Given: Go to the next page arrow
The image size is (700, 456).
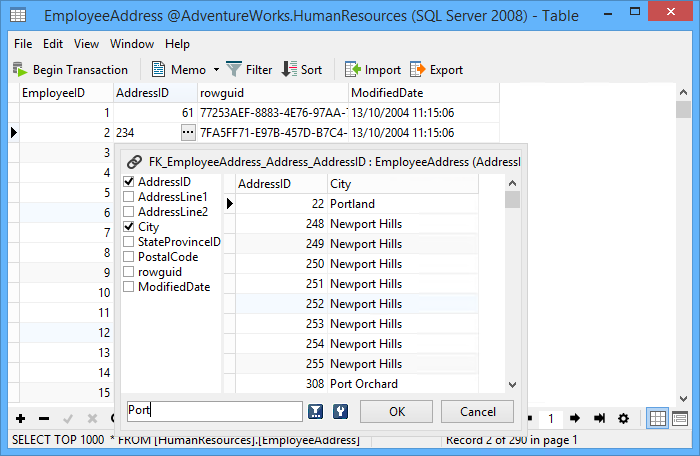Looking at the screenshot, I should pyautogui.click(x=575, y=418).
